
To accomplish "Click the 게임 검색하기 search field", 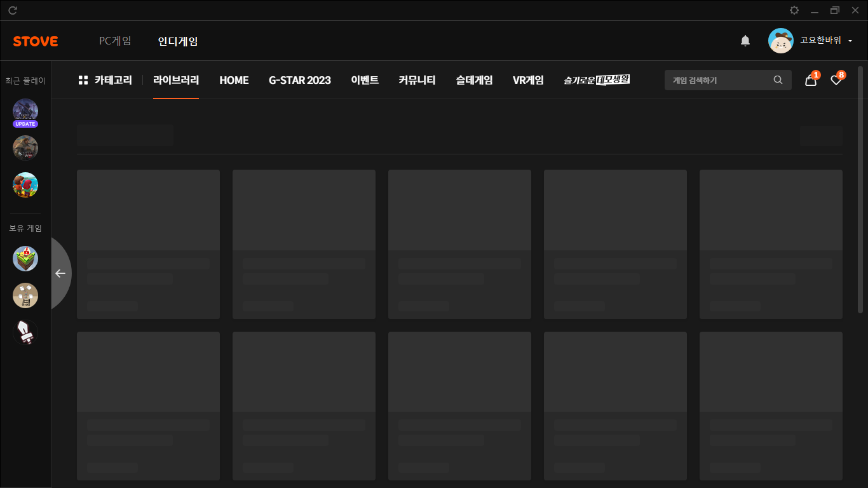I will tap(718, 80).
